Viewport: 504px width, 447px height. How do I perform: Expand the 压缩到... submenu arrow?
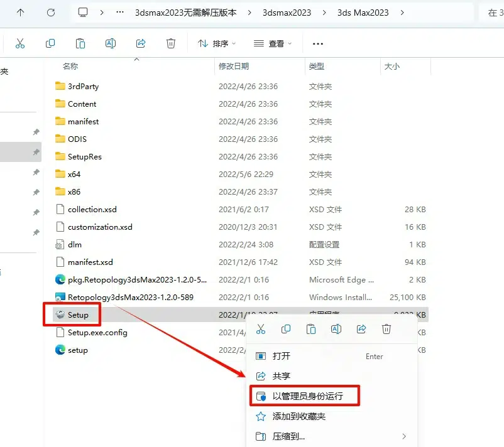click(404, 436)
